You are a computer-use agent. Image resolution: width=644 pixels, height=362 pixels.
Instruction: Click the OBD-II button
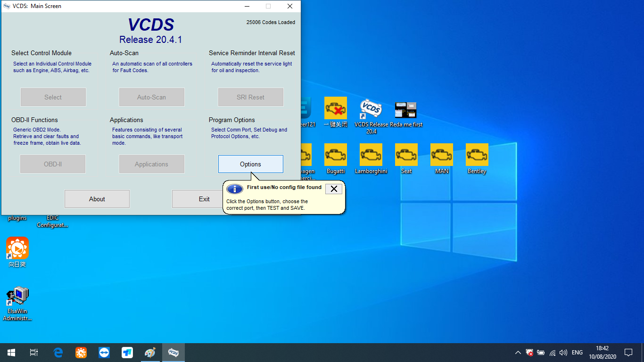click(x=53, y=164)
